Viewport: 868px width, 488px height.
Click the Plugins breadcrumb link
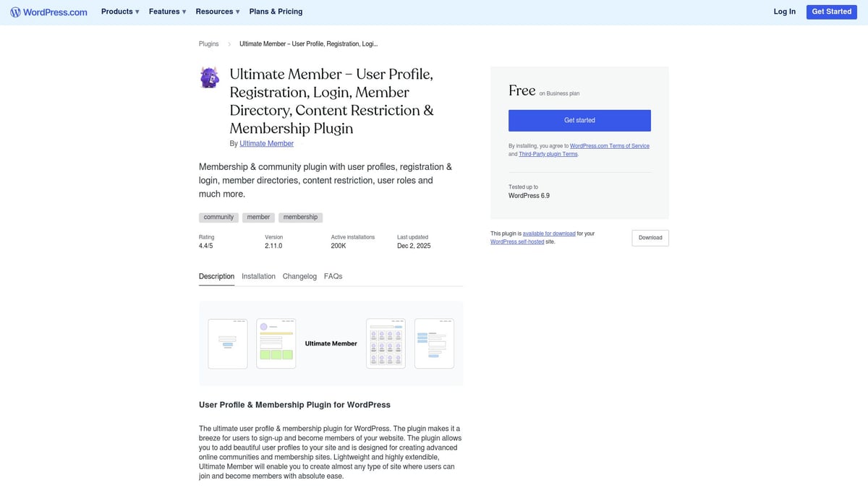click(x=208, y=43)
